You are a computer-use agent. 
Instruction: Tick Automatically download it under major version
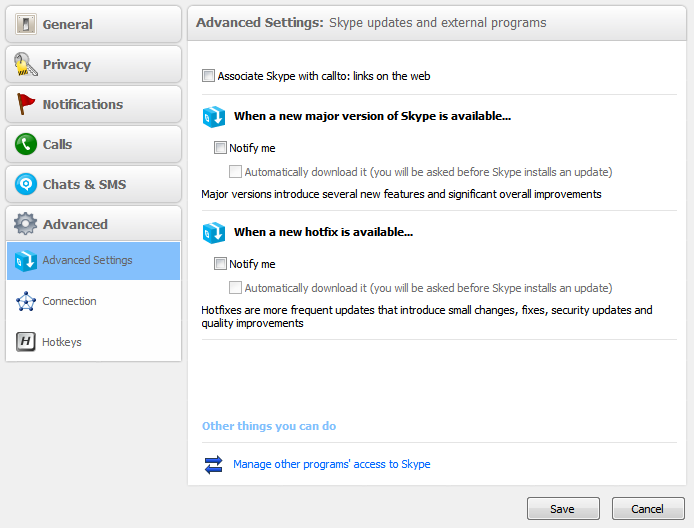tap(235, 172)
